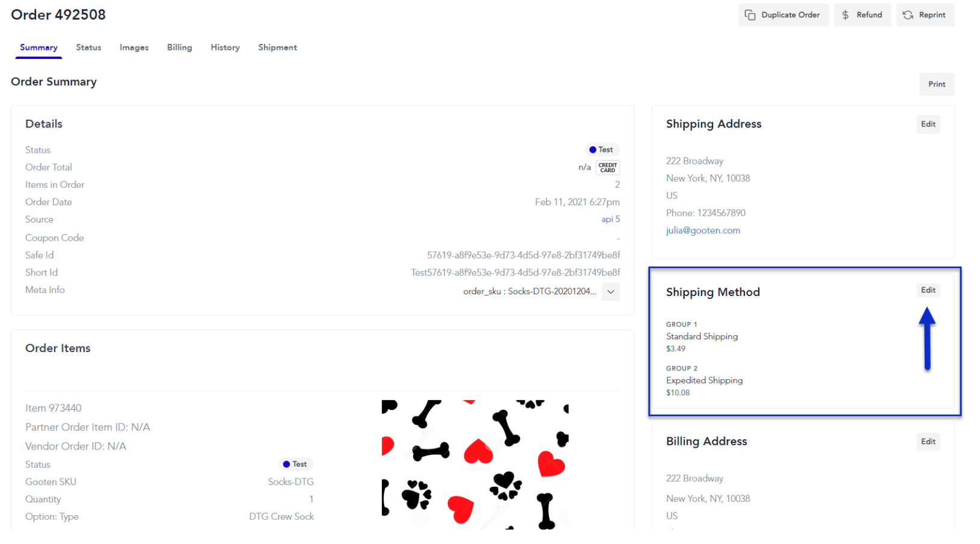Click the dollar sign Refund icon
The width and height of the screenshot is (980, 544).
(x=845, y=15)
